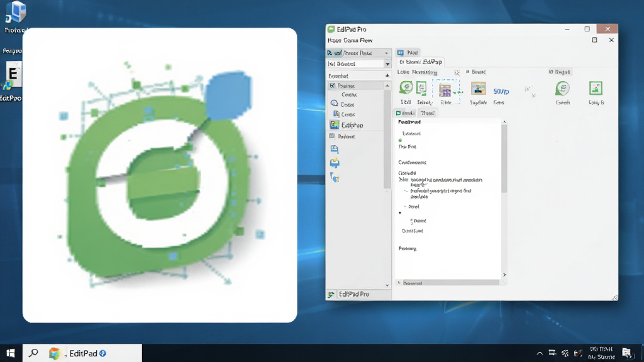
Task: Open the menu bar in EditPad Pro window
Action: point(350,40)
